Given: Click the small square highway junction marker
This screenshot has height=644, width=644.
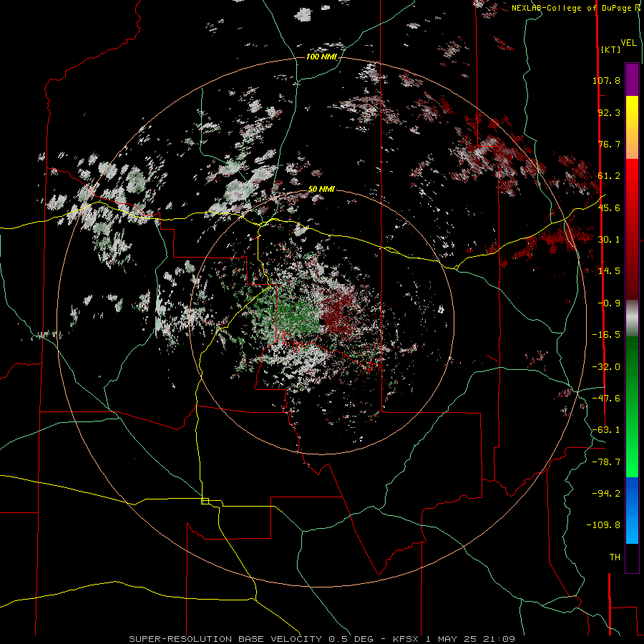Looking at the screenshot, I should tap(205, 501).
